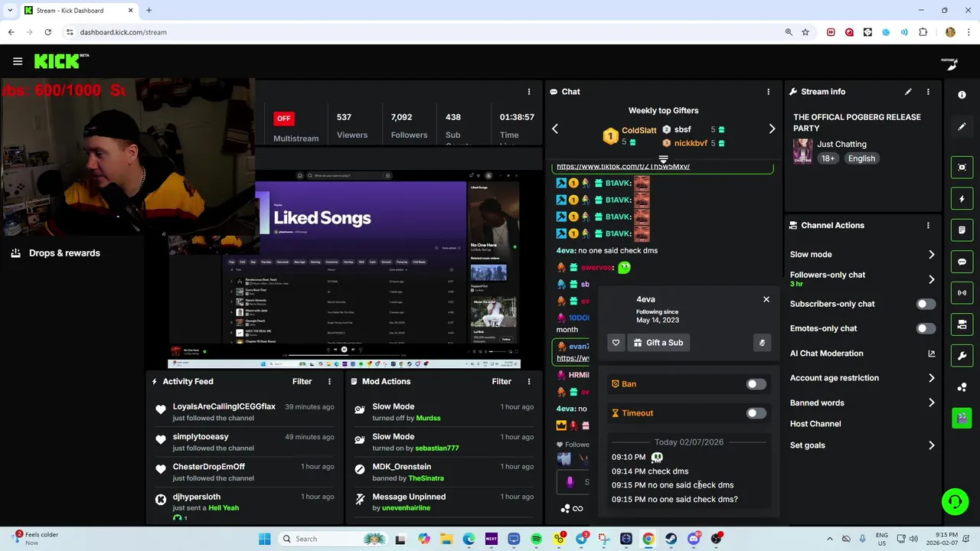Expand Slow mode settings

pyautogui.click(x=931, y=254)
